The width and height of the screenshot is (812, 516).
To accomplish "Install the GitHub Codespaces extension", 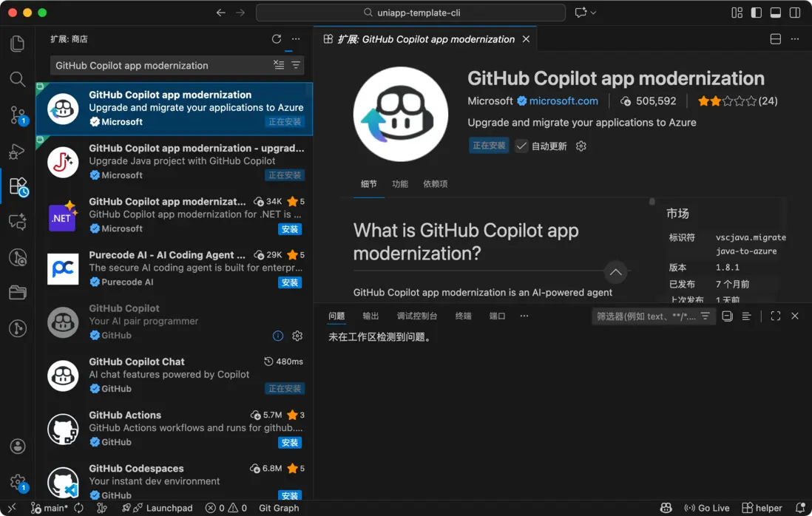I will click(x=289, y=495).
